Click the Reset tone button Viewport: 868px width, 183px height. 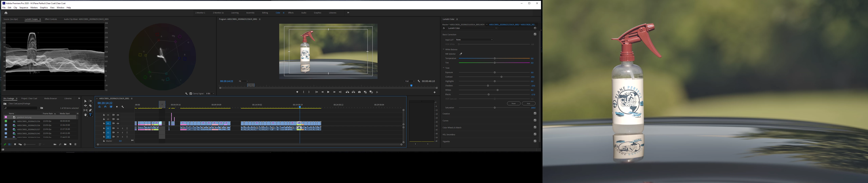pyautogui.click(x=514, y=104)
